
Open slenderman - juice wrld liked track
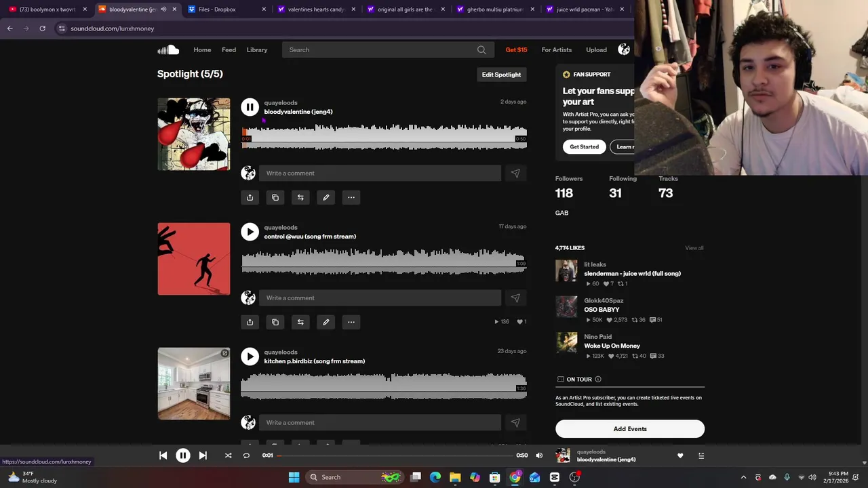pos(632,274)
